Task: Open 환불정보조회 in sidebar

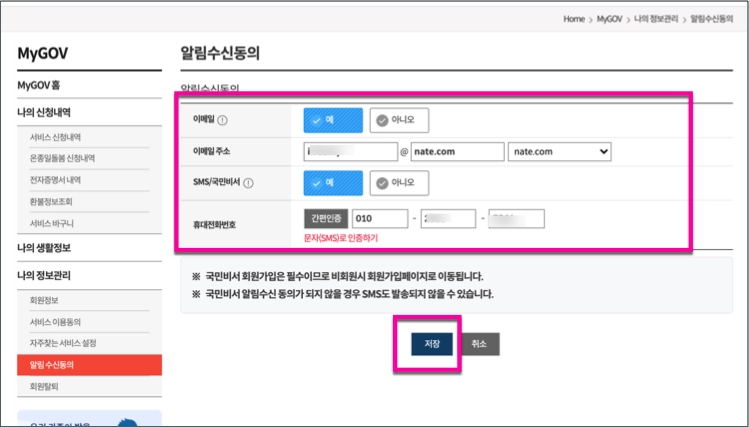Action: 51,202
